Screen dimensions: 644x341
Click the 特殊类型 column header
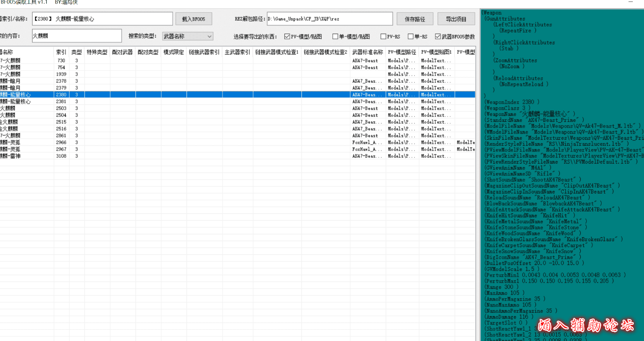[x=97, y=52]
